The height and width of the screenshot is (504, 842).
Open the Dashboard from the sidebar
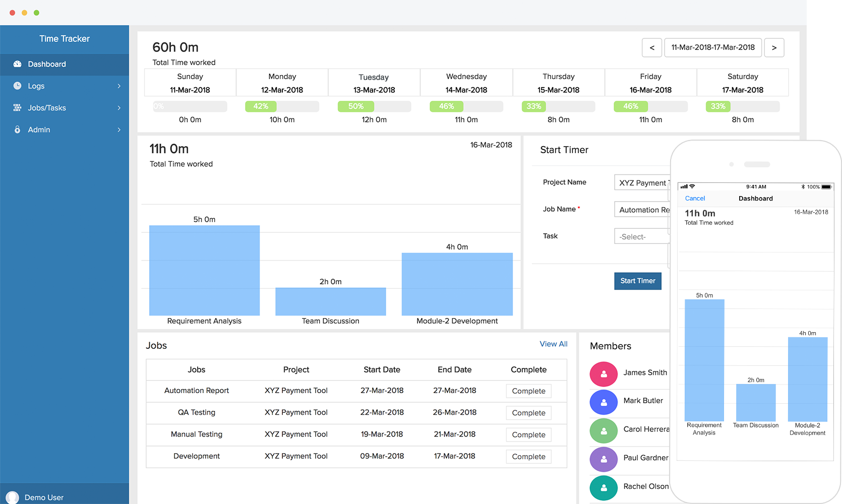(x=47, y=64)
